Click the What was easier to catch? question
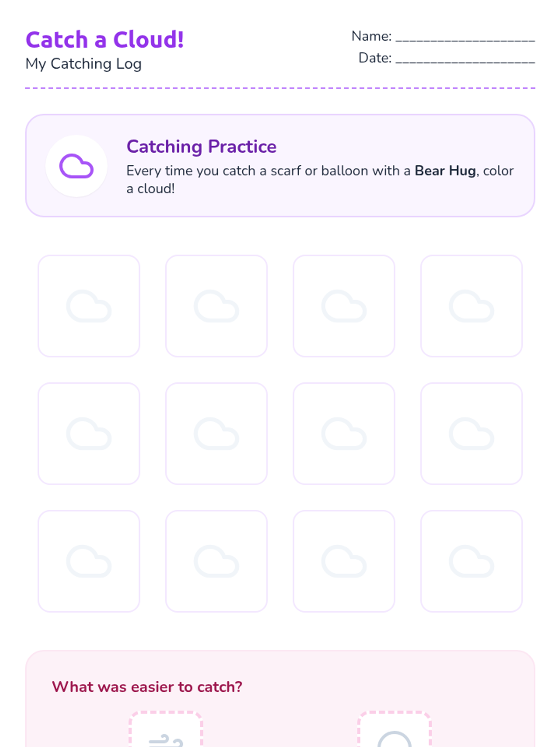Image resolution: width=560 pixels, height=747 pixels. coord(147,687)
